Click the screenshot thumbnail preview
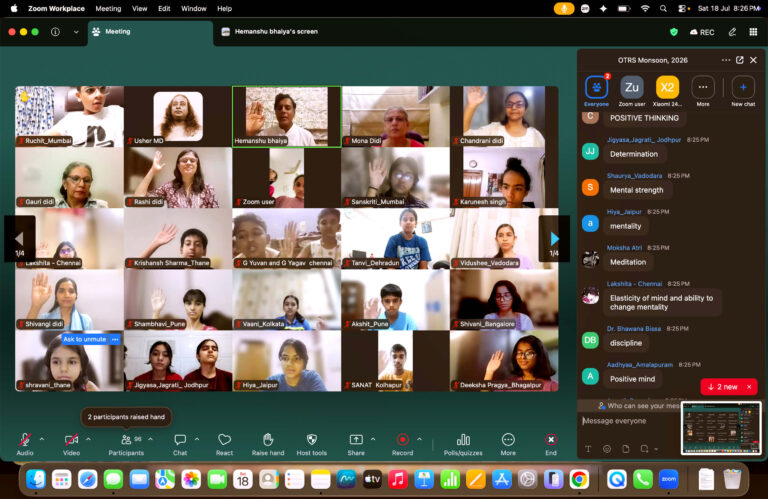The image size is (768, 499). (x=721, y=428)
